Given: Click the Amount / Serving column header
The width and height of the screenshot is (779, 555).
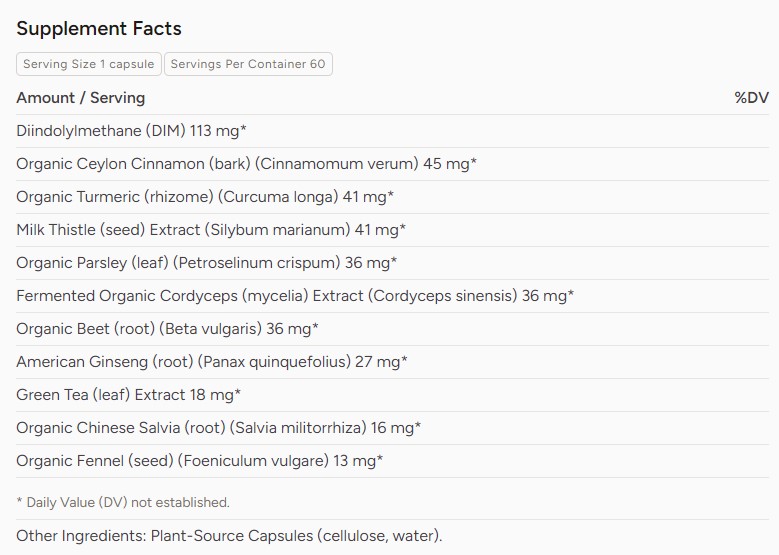Looking at the screenshot, I should point(81,98).
